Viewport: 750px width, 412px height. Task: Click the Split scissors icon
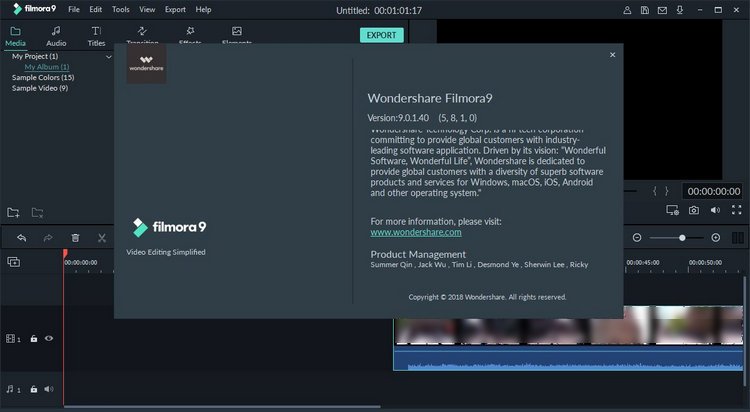101,238
